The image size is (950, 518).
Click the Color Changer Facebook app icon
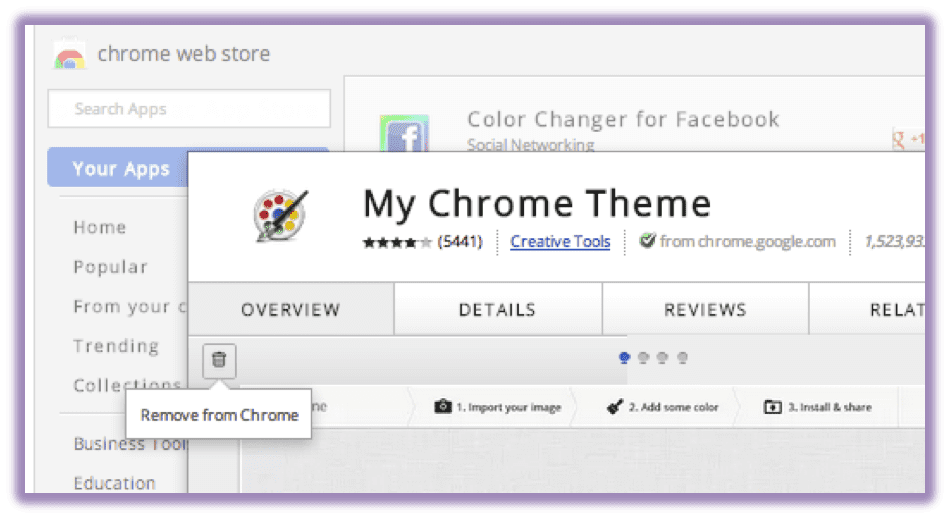click(404, 133)
